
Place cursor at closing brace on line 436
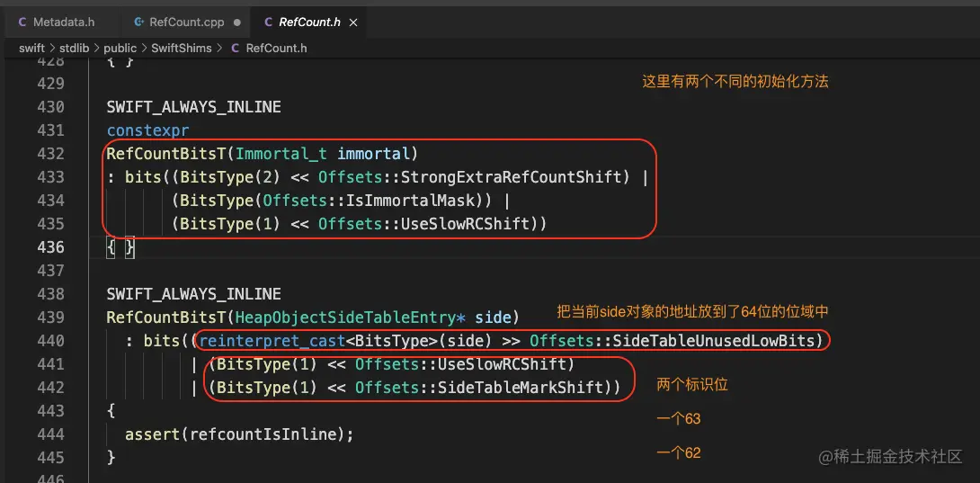pos(130,247)
